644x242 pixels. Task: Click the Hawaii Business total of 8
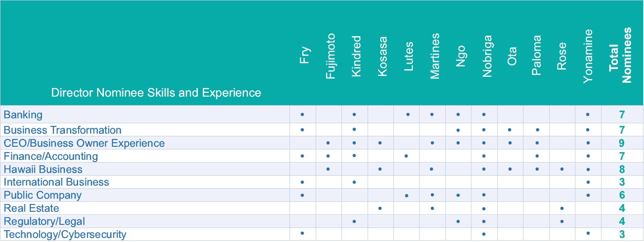[x=621, y=170]
